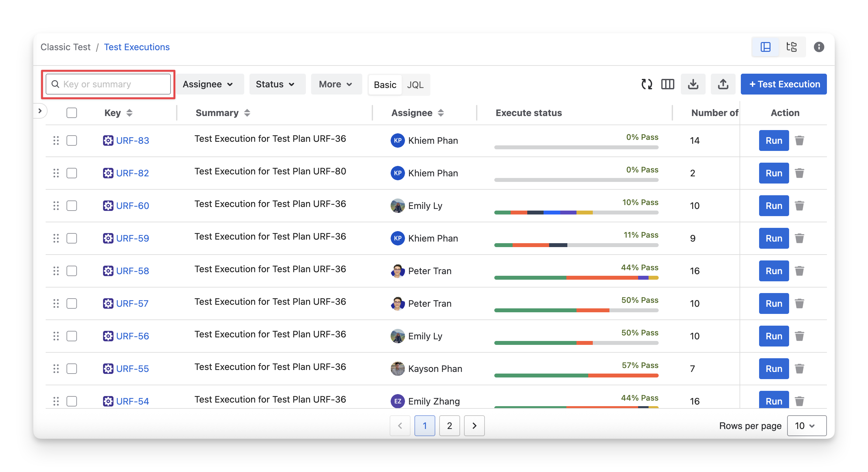The image size is (868, 472).
Task: Select the list panel view icon
Action: tap(766, 47)
